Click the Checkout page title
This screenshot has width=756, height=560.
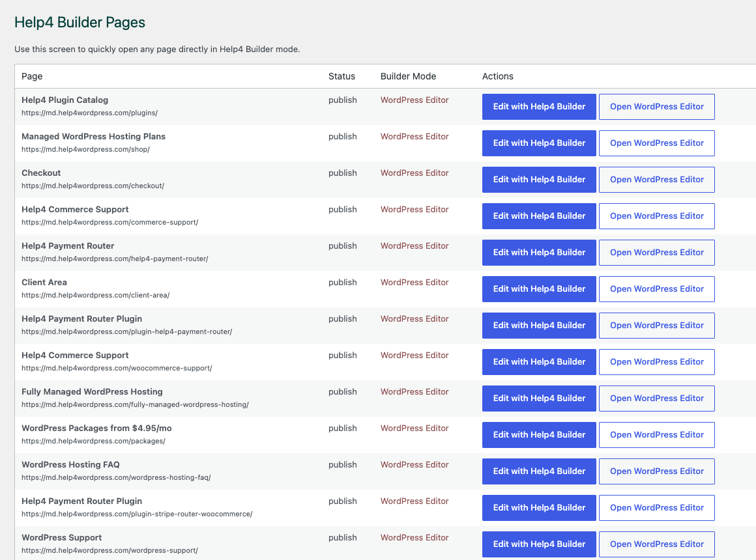point(41,173)
